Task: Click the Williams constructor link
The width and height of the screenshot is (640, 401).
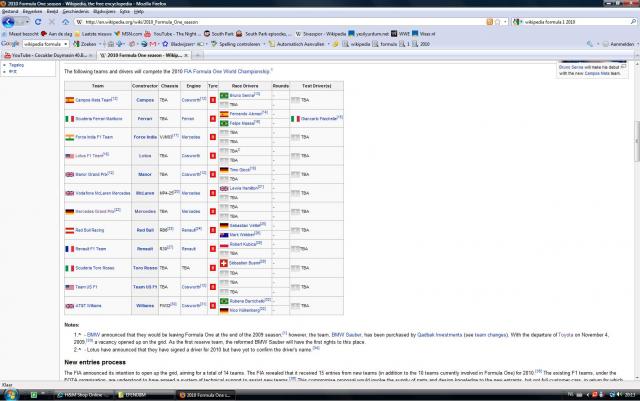Action: tap(145, 305)
